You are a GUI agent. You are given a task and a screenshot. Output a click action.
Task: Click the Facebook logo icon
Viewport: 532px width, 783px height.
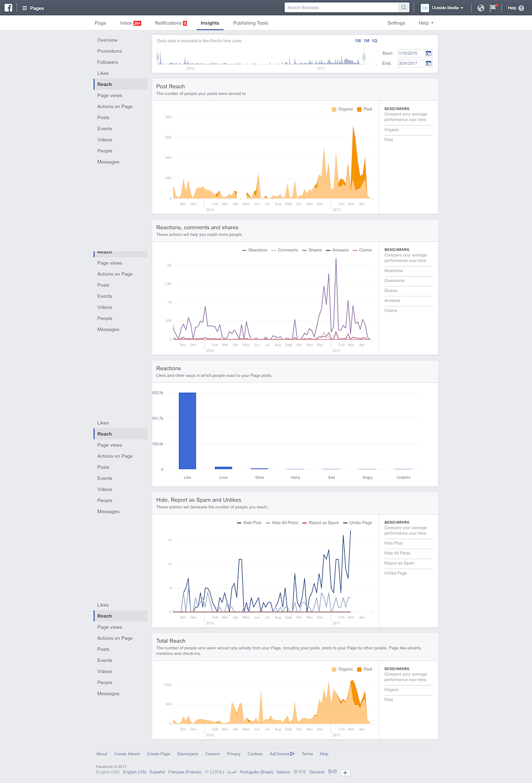click(8, 8)
